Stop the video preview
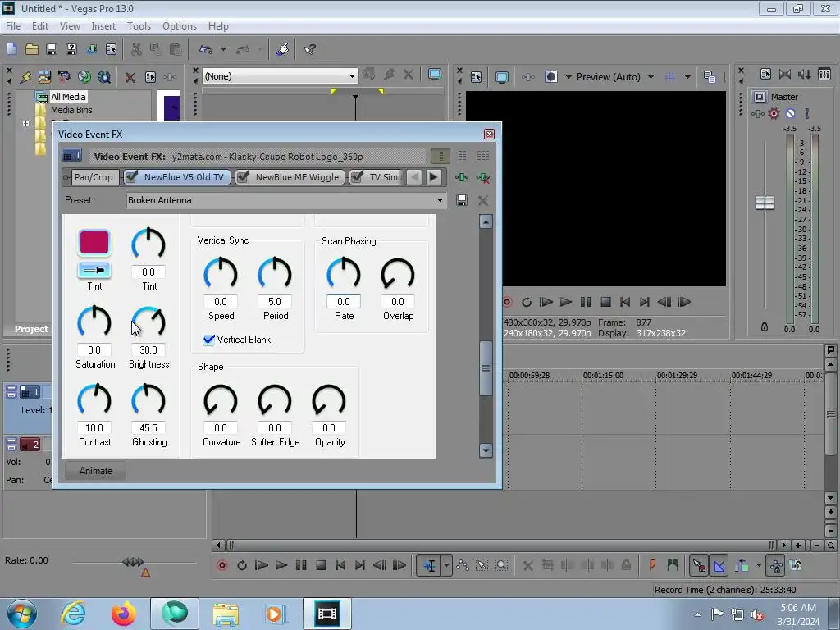This screenshot has height=630, width=840. (x=605, y=302)
